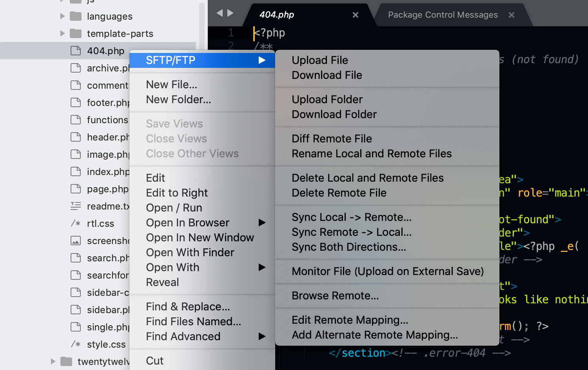Image resolution: width=588 pixels, height=370 pixels.
Task: Open the Find Advanced submenu arrow
Action: point(262,337)
